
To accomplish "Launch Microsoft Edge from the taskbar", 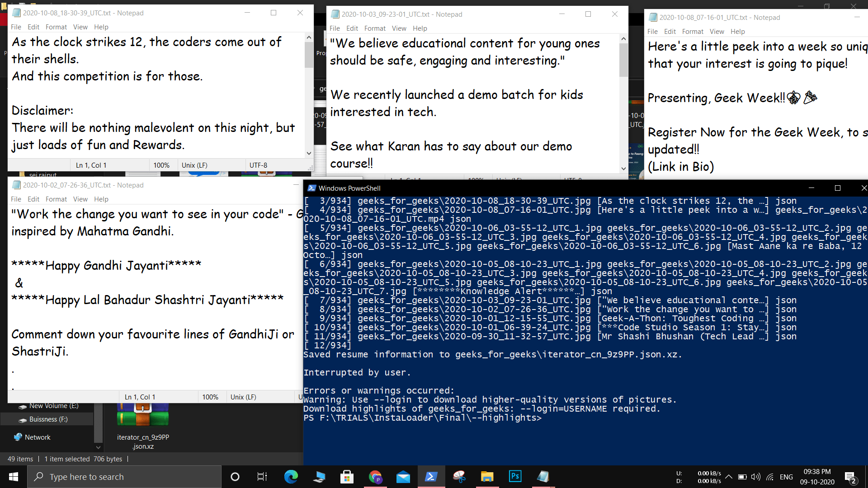I will (291, 477).
